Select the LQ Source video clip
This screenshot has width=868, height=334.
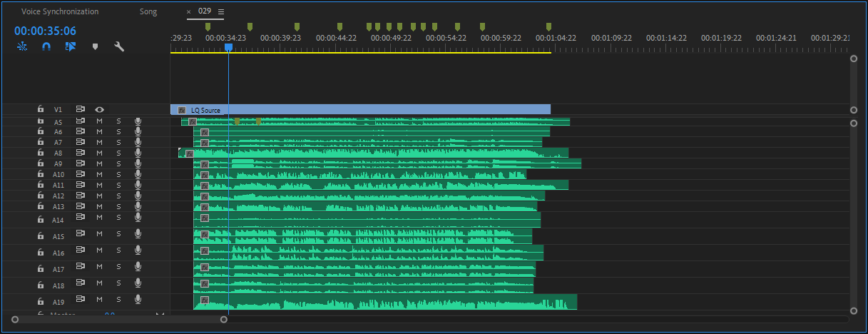pos(360,110)
